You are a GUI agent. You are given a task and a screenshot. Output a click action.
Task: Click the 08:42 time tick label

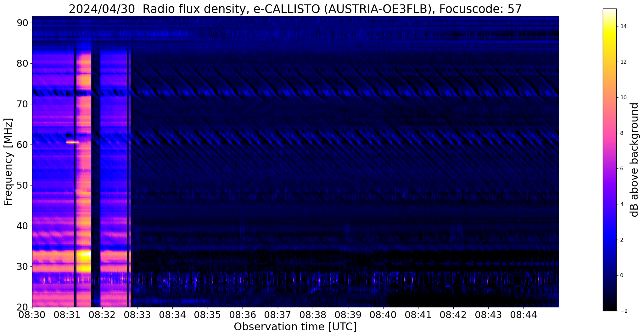pyautogui.click(x=454, y=315)
